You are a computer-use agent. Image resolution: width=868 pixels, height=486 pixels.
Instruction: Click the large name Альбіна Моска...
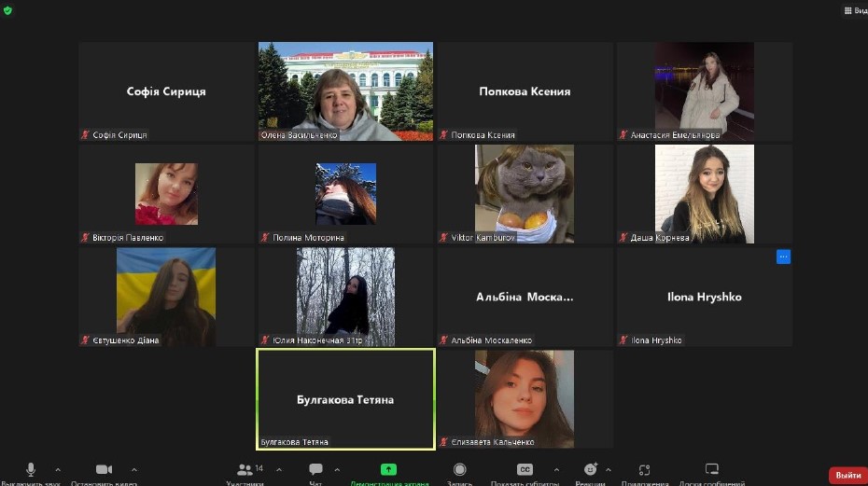tap(525, 297)
